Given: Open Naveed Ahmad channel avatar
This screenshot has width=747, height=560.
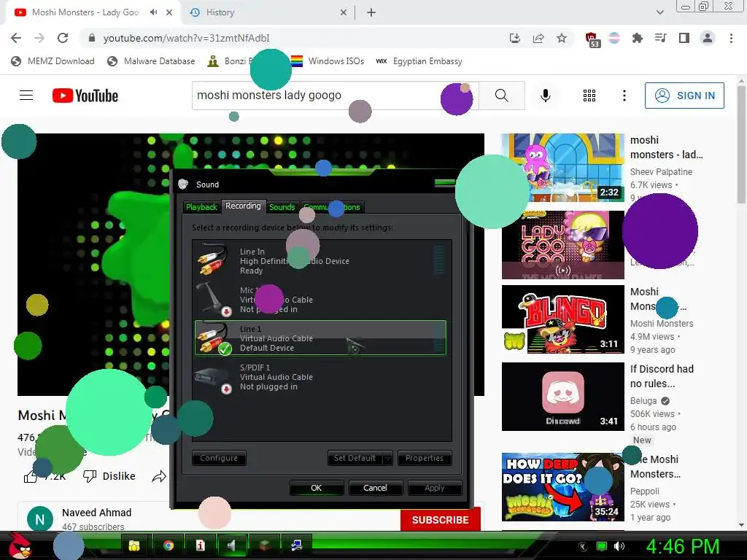Looking at the screenshot, I should tap(40, 519).
